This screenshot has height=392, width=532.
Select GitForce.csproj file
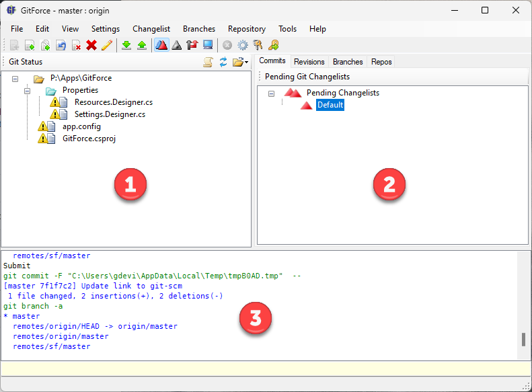89,139
